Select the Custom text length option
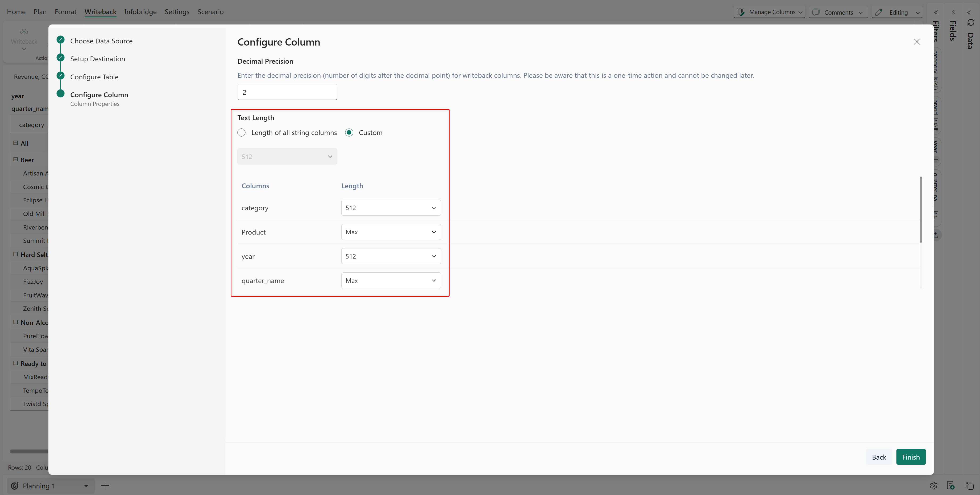Image resolution: width=980 pixels, height=495 pixels. click(349, 133)
